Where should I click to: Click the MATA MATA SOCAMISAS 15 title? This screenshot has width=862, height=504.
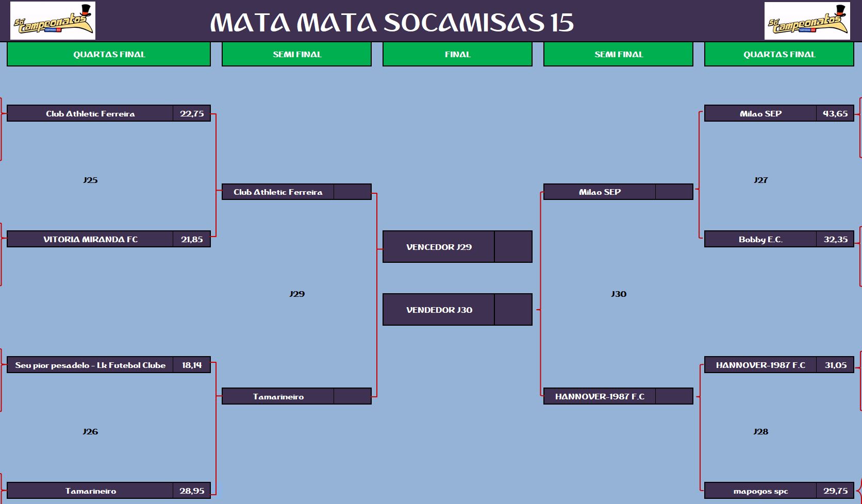(x=392, y=23)
